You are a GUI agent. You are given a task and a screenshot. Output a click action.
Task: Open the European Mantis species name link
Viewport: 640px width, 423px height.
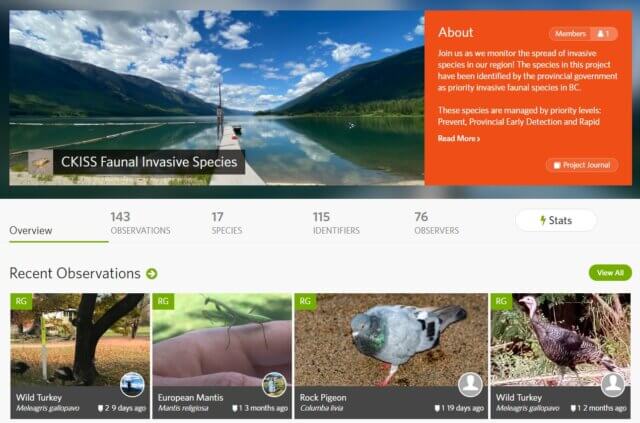pyautogui.click(x=190, y=397)
